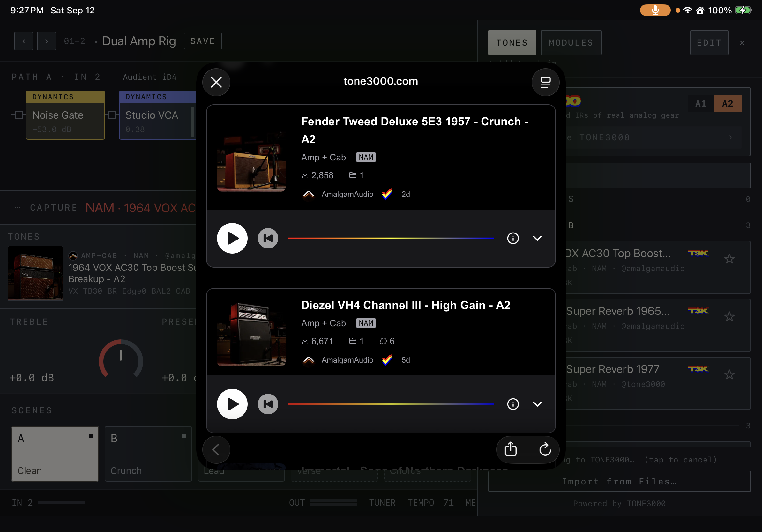The width and height of the screenshot is (762, 532).
Task: Open the TONE3000 browse row chevron
Action: tap(730, 137)
